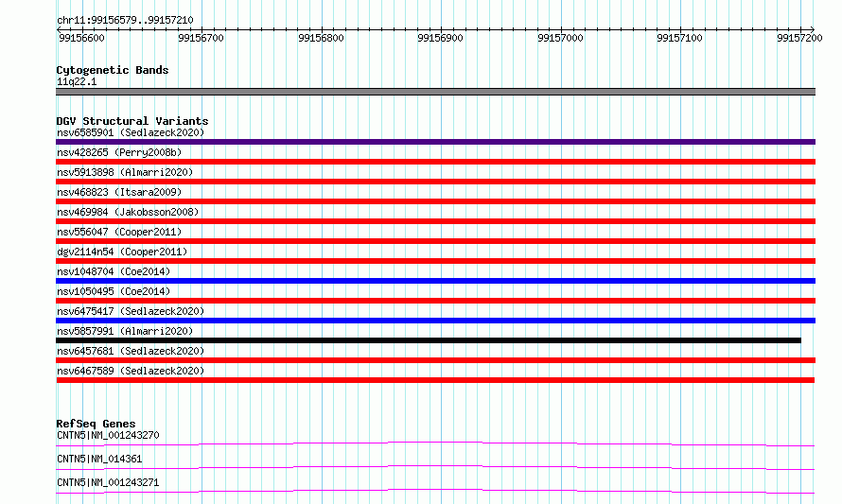
Task: Select nsv1048704 (Coe2014) variant label
Action: (114, 271)
